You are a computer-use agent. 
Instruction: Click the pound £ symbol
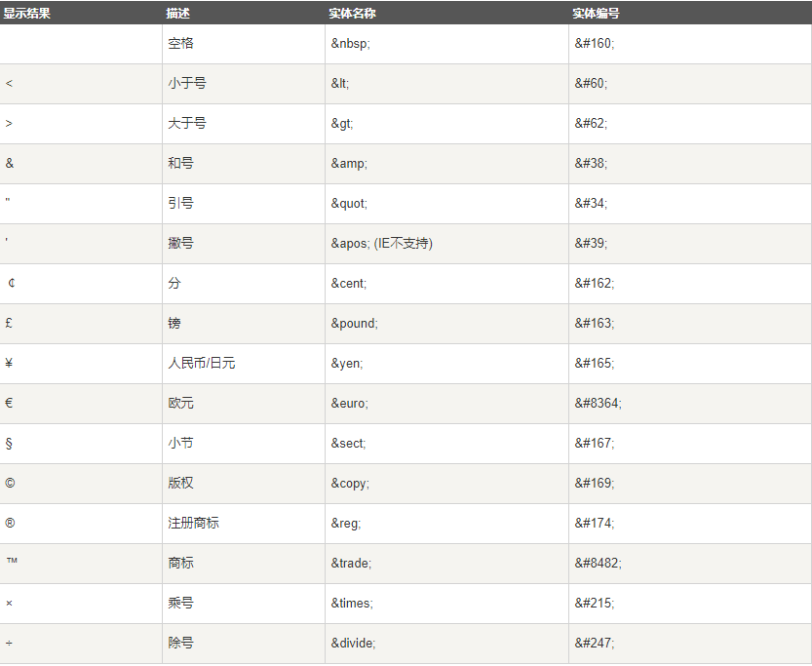point(9,323)
